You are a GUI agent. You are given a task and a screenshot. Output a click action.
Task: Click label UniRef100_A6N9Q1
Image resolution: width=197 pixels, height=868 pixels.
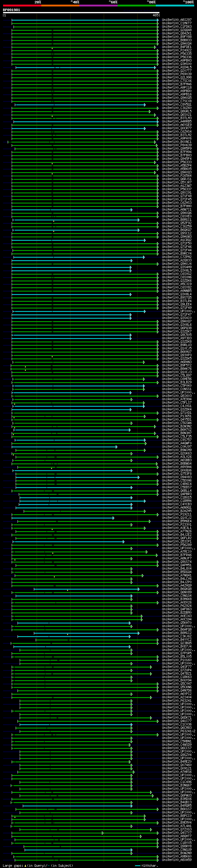[176, 508]
